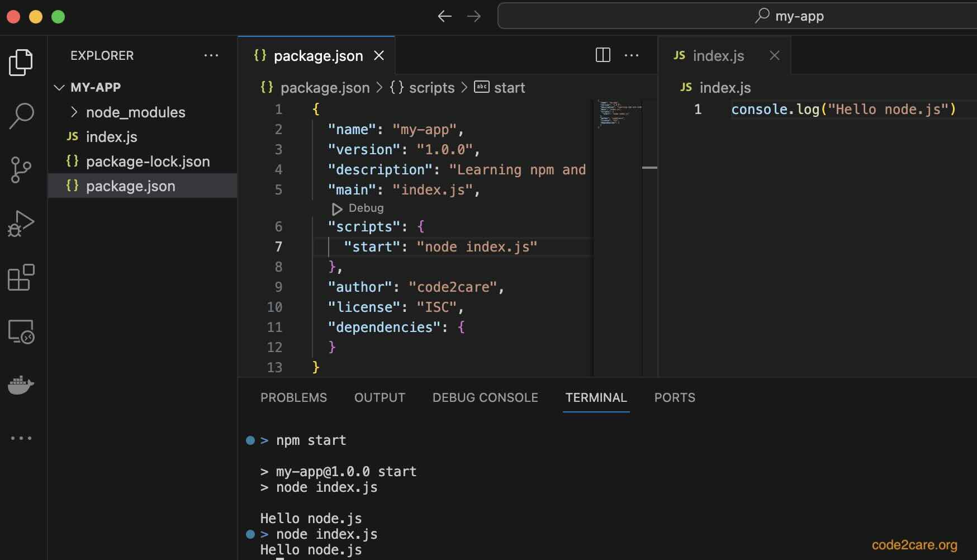Open the Explorer actions menu via ellipsis
The height and width of the screenshot is (560, 977).
211,55
